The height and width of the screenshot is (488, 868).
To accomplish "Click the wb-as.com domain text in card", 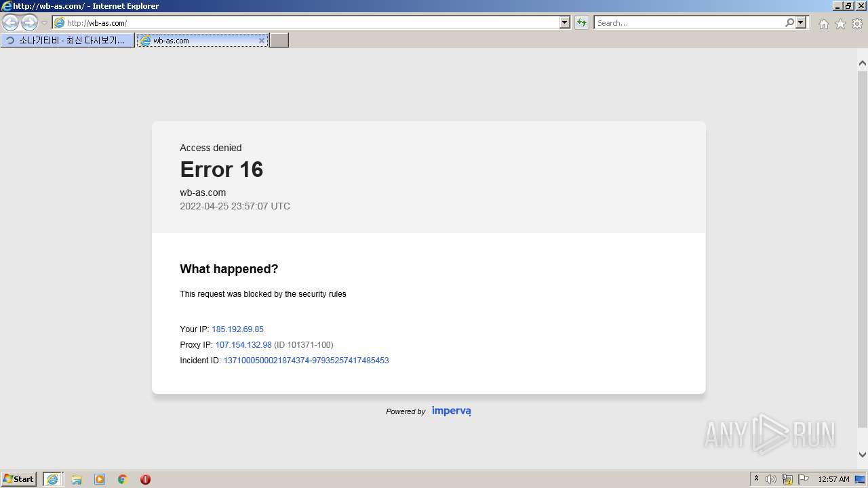I will [203, 192].
